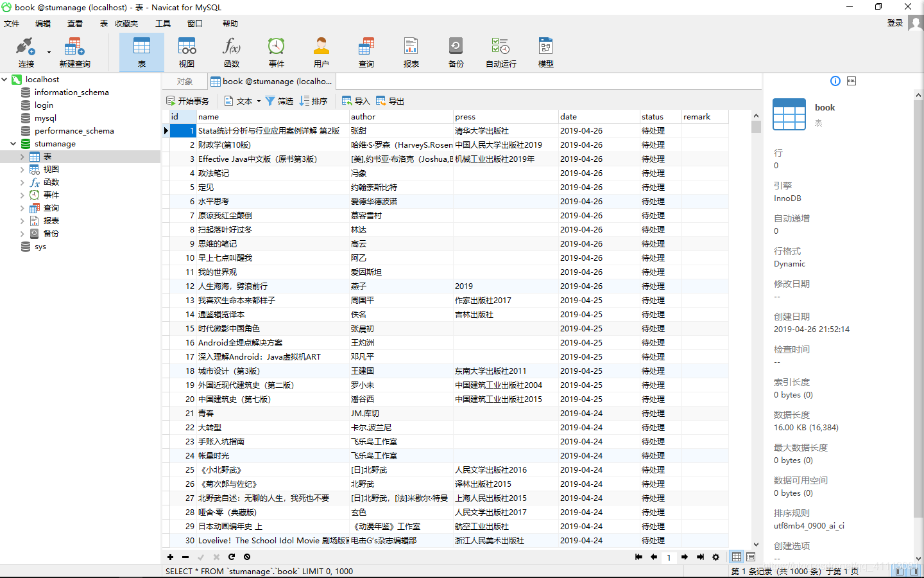Click the 排序 sort button
The height and width of the screenshot is (578, 924).
(x=314, y=101)
